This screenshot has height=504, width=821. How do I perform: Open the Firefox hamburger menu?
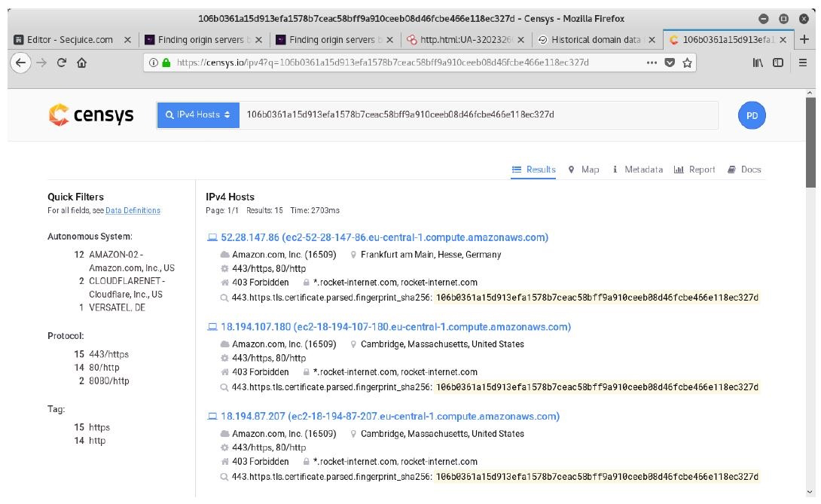click(x=803, y=63)
